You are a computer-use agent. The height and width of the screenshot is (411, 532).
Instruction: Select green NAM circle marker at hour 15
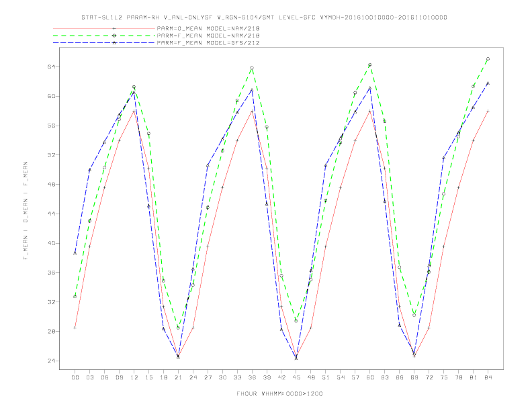[x=148, y=134]
